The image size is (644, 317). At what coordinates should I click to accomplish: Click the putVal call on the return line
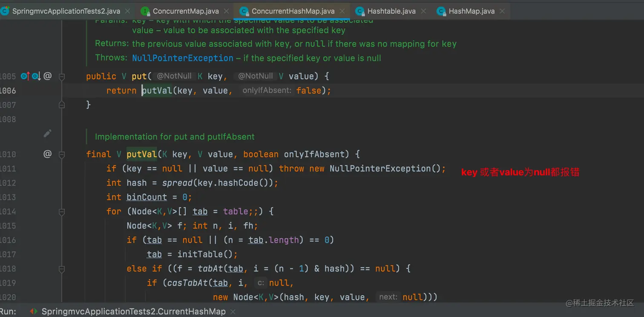157,91
